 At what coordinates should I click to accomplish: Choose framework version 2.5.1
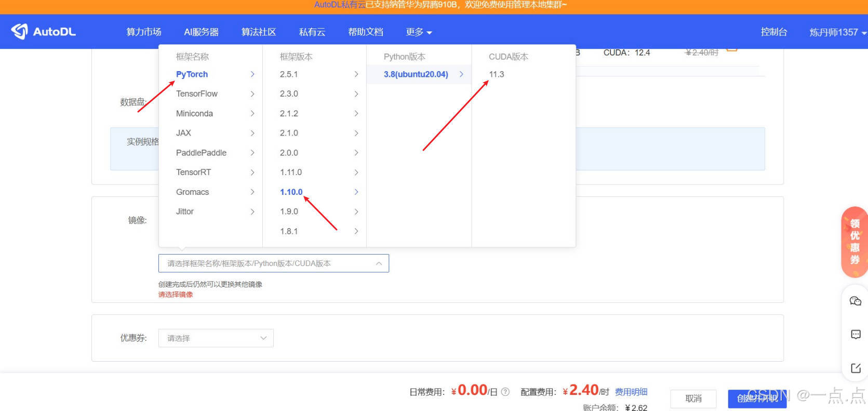pos(315,74)
